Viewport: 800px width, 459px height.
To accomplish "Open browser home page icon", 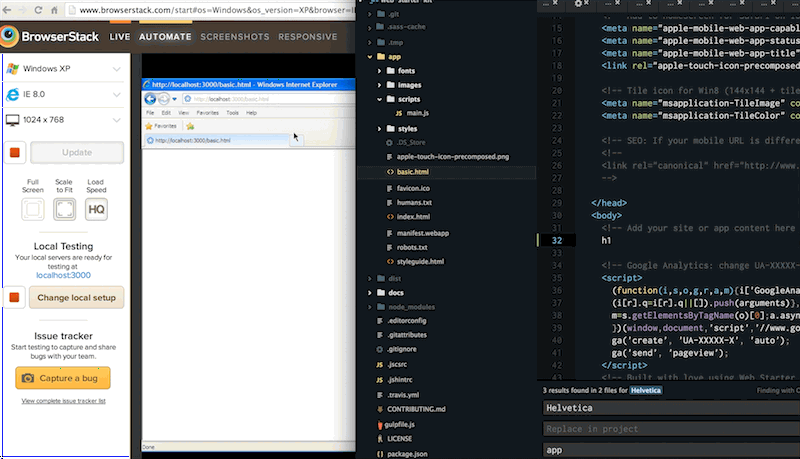I will pyautogui.click(x=54, y=10).
